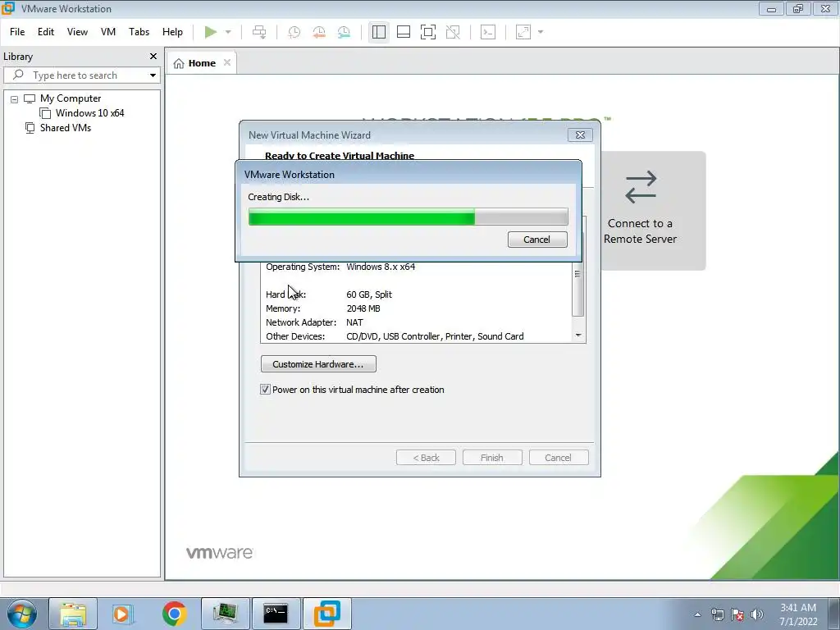The width and height of the screenshot is (840, 630).
Task: Open Google Chrome from the taskbar
Action: [x=174, y=614]
